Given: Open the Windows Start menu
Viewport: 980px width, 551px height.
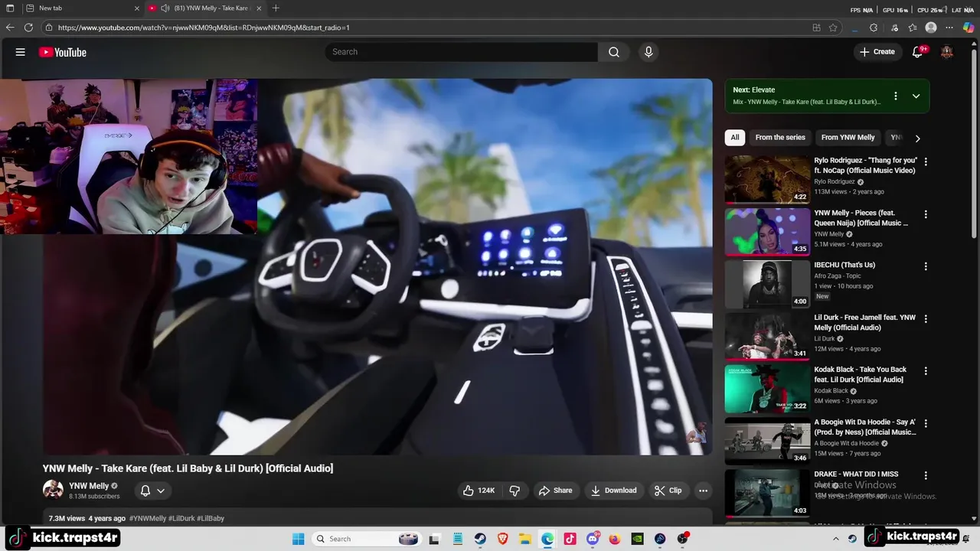Looking at the screenshot, I should click(x=299, y=539).
